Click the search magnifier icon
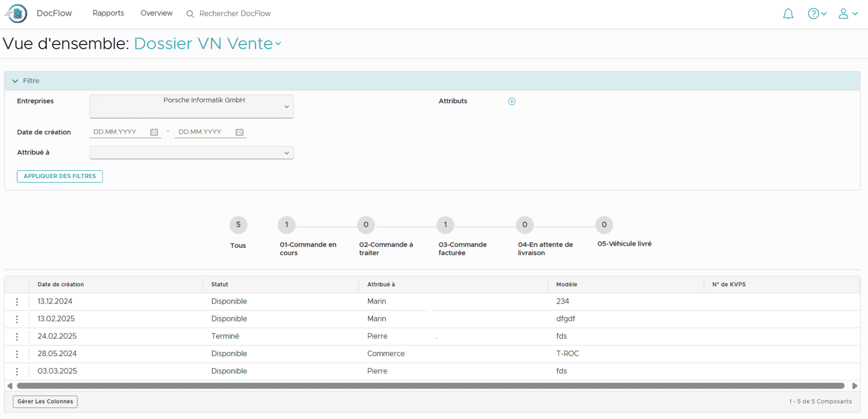The height and width of the screenshot is (419, 868). [x=190, y=14]
